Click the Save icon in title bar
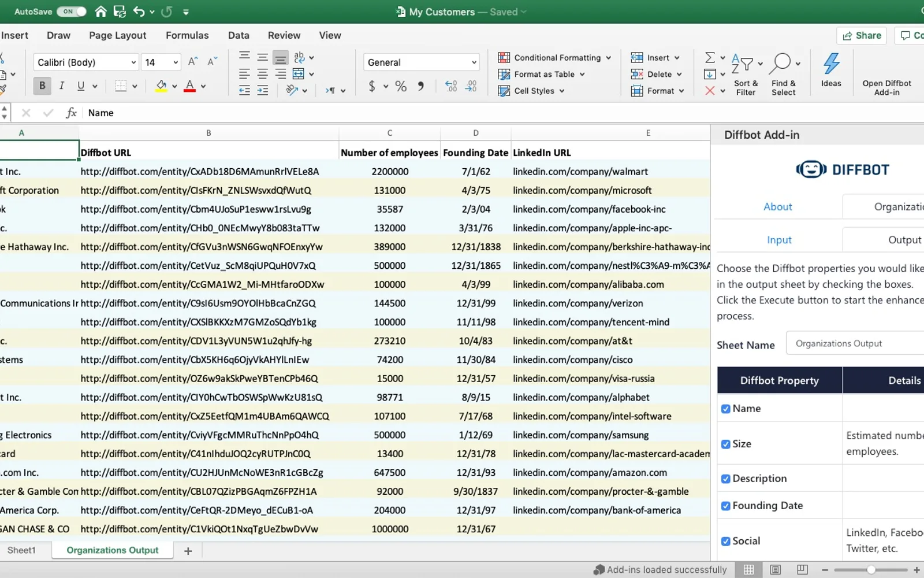 click(120, 12)
